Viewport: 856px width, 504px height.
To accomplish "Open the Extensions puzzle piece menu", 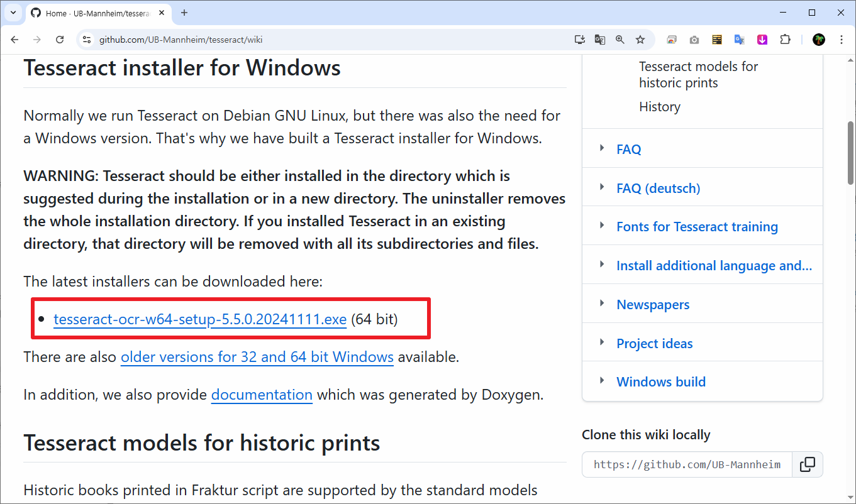I will [x=785, y=40].
